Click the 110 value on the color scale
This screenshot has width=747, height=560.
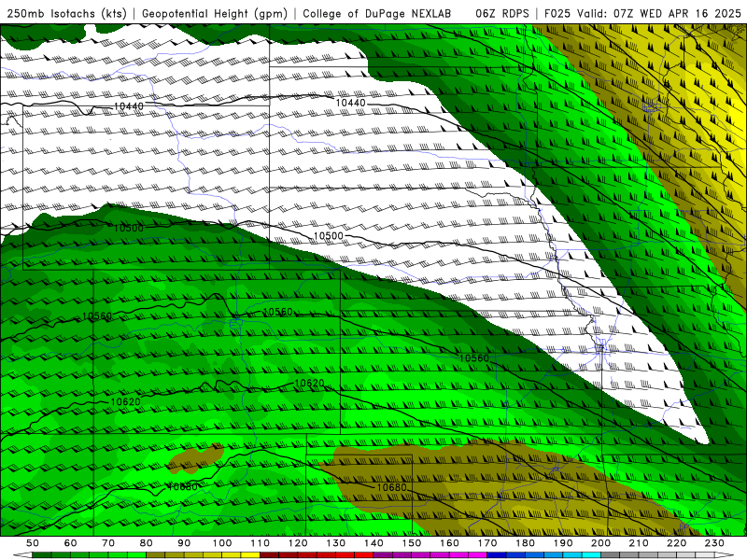[261, 543]
